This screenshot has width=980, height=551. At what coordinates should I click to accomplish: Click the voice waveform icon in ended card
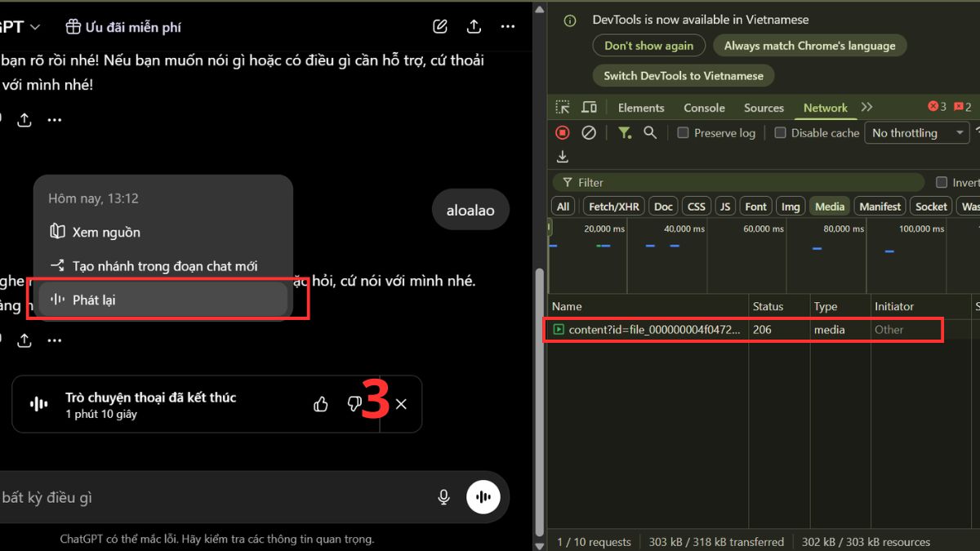(x=38, y=403)
